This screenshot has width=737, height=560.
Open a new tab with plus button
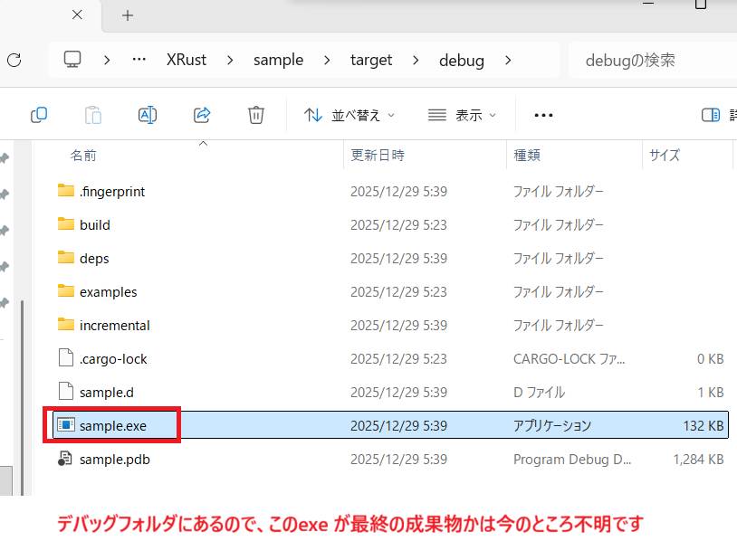tap(128, 15)
